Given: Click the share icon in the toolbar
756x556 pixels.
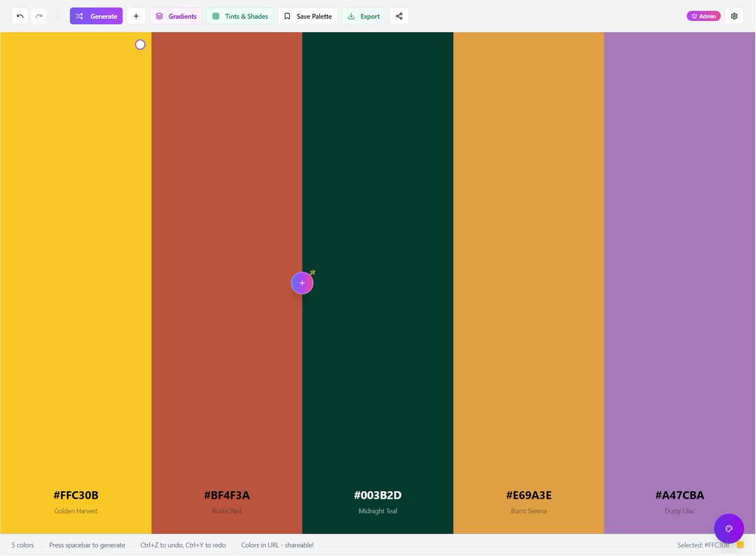Looking at the screenshot, I should coord(399,16).
